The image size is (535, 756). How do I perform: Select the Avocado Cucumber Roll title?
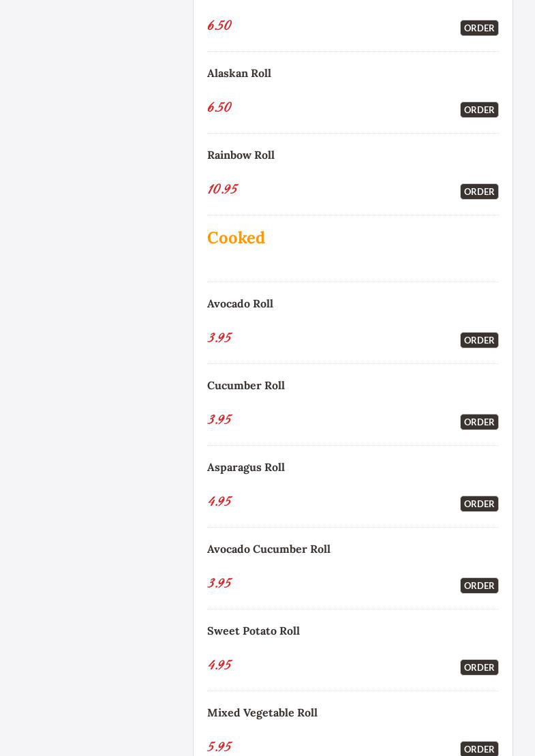click(269, 549)
